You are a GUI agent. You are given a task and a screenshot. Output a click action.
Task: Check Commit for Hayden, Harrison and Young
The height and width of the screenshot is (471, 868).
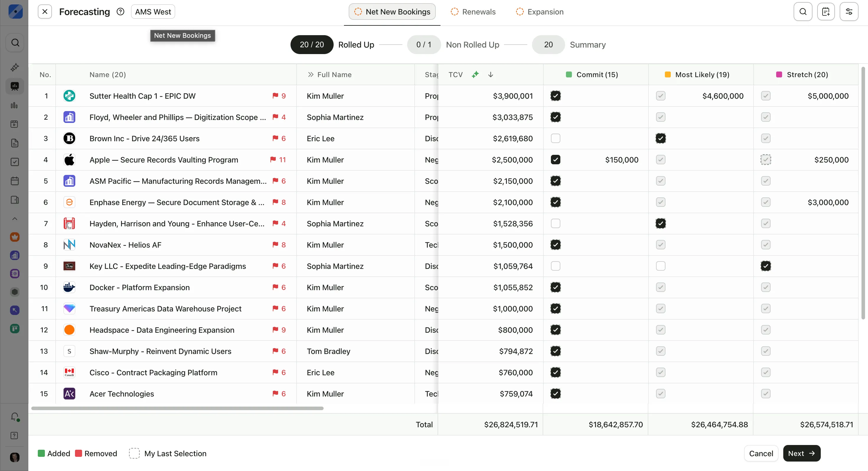click(556, 223)
